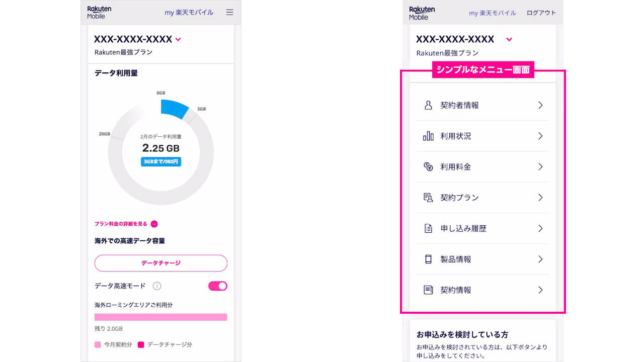Click the my 楽天モバイル link in left header
Image resolution: width=644 pixels, height=362 pixels.
[x=189, y=13]
